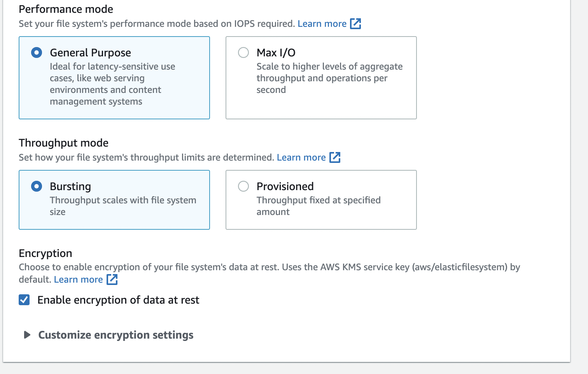Image resolution: width=588 pixels, height=374 pixels.
Task: Uncheck Enable encryption of data at rest
Action: (x=24, y=300)
